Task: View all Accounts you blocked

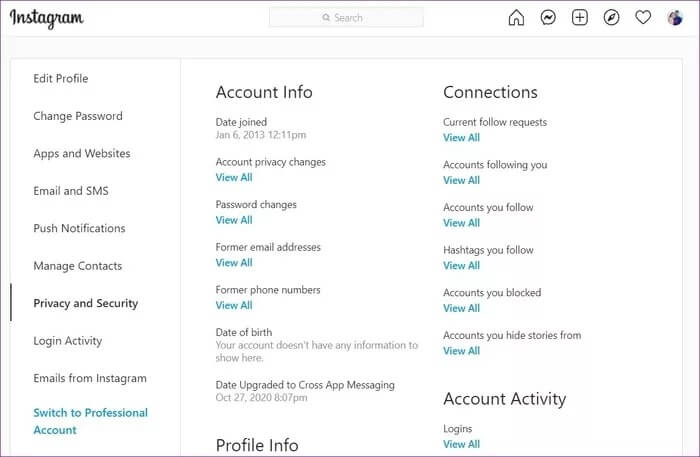Action: tap(461, 308)
